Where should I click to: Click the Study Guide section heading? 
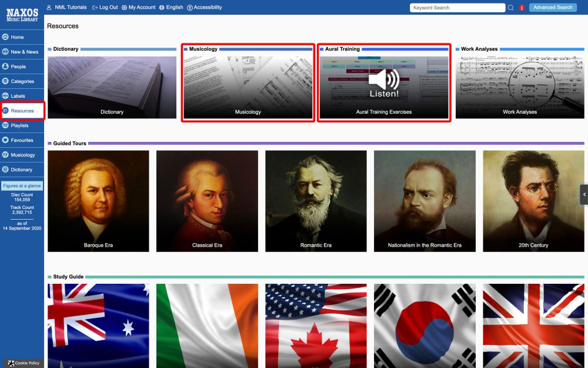click(x=68, y=276)
